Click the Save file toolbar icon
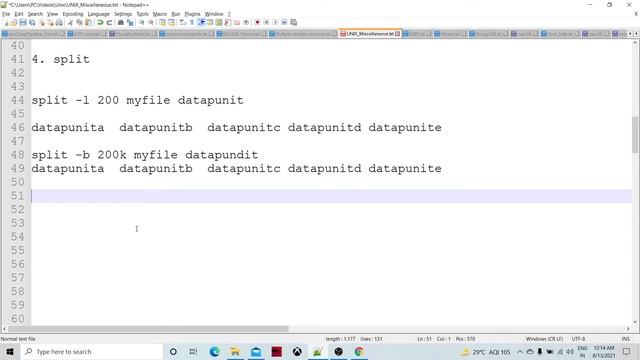 pos(23,22)
